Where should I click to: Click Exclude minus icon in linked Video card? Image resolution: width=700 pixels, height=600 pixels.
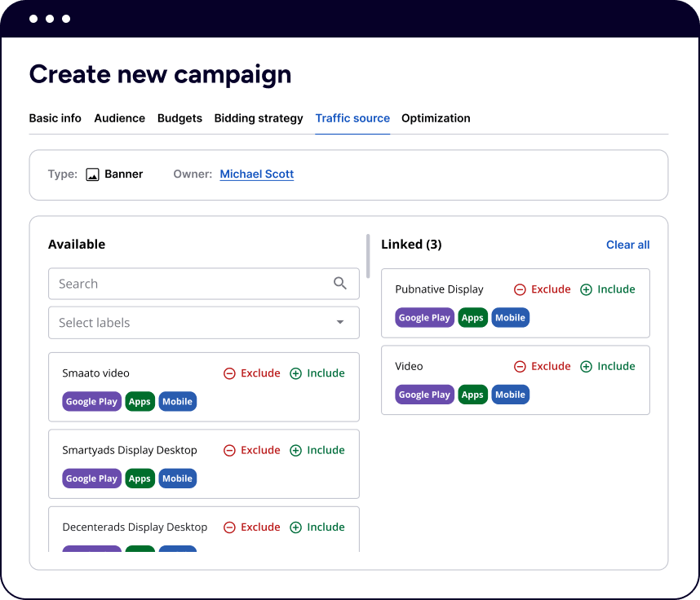(x=520, y=367)
